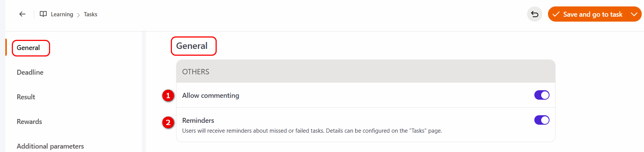Expand the Save and go to task dropdown arrow
The height and width of the screenshot is (152, 644).
tap(634, 14)
